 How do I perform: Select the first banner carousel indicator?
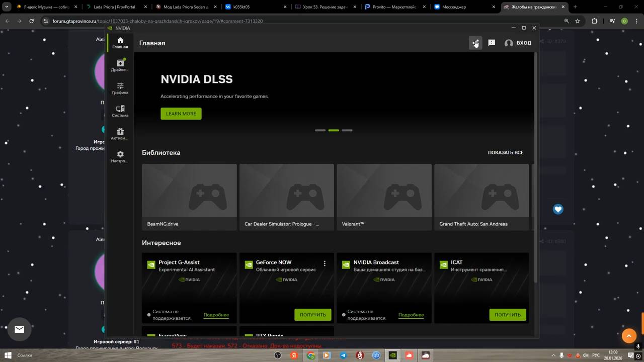[320, 130]
